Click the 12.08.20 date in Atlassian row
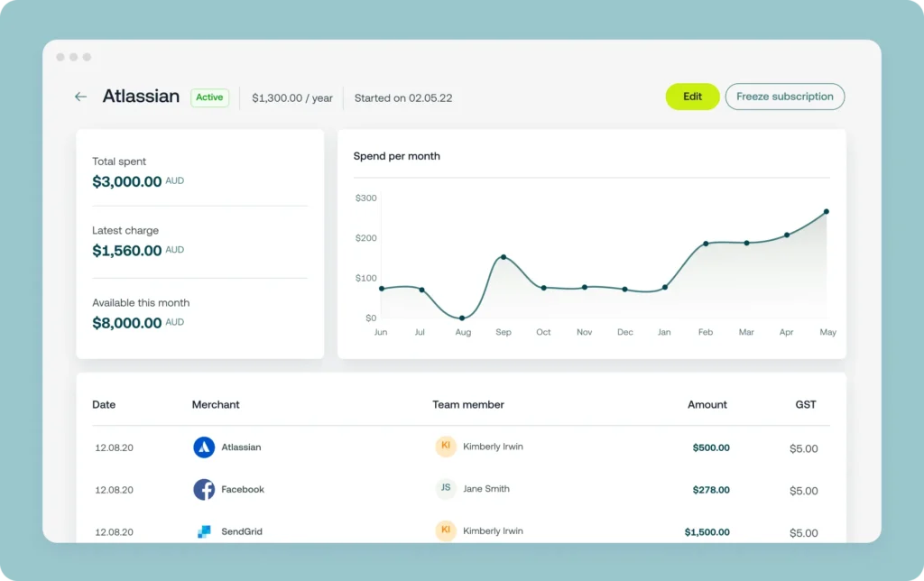The width and height of the screenshot is (924, 581). tap(115, 447)
